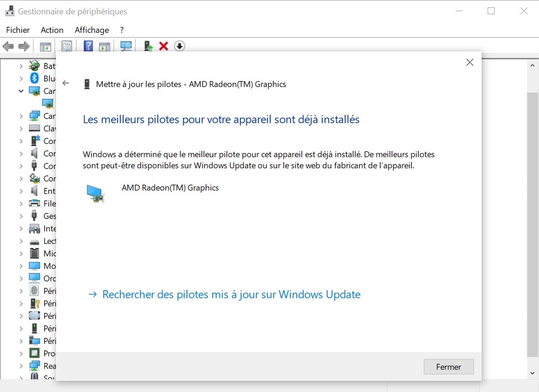Select the monitor icon of the Mo row
The height and width of the screenshot is (392, 539).
[x=34, y=266]
